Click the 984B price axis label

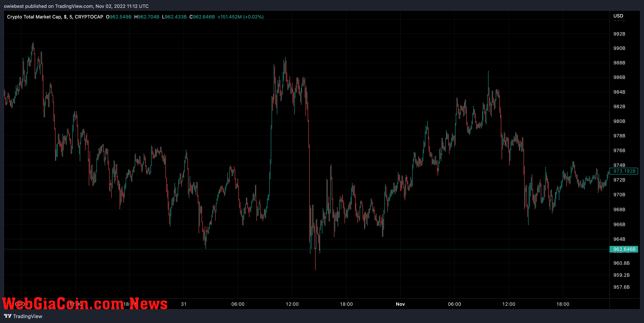coord(619,92)
